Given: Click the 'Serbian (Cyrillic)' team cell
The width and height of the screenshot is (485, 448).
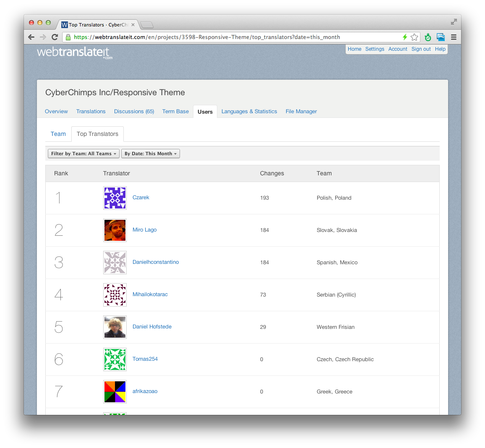Looking at the screenshot, I should point(336,294).
